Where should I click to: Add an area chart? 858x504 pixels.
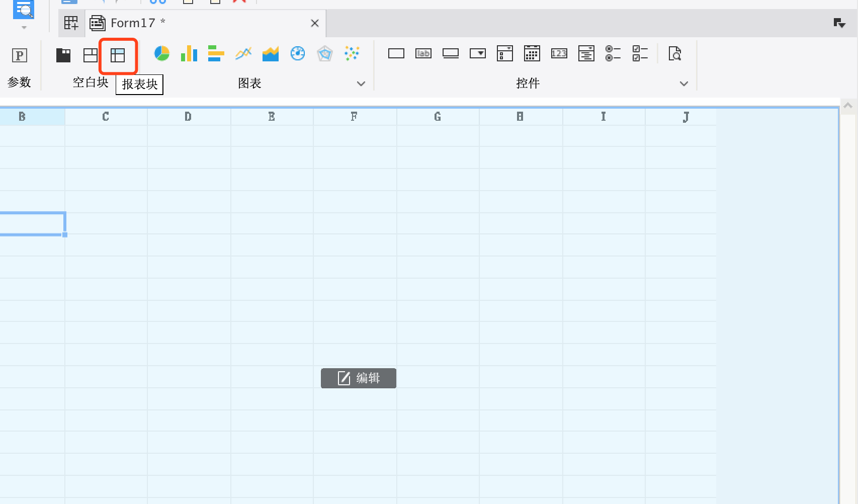click(x=271, y=53)
